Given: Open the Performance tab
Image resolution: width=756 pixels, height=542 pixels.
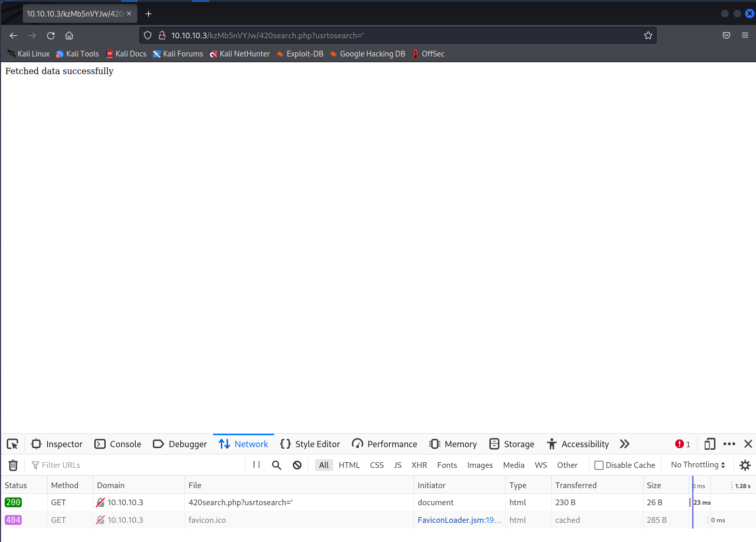Looking at the screenshot, I should point(384,444).
